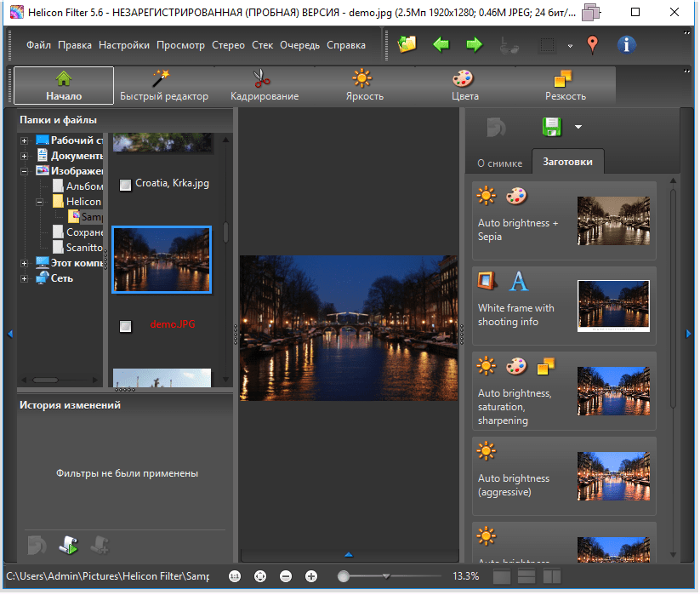Select the Amsterdam canal thumbnail in file list

(x=162, y=260)
